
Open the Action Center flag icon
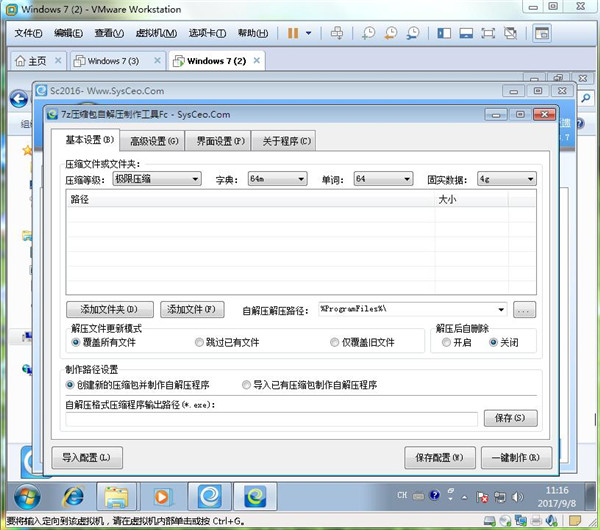pos(482,497)
